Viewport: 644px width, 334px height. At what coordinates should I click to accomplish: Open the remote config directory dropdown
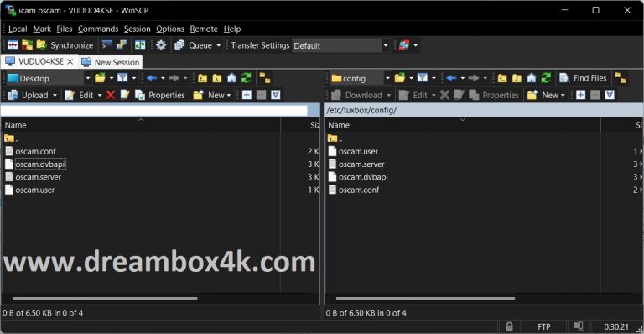[x=361, y=78]
